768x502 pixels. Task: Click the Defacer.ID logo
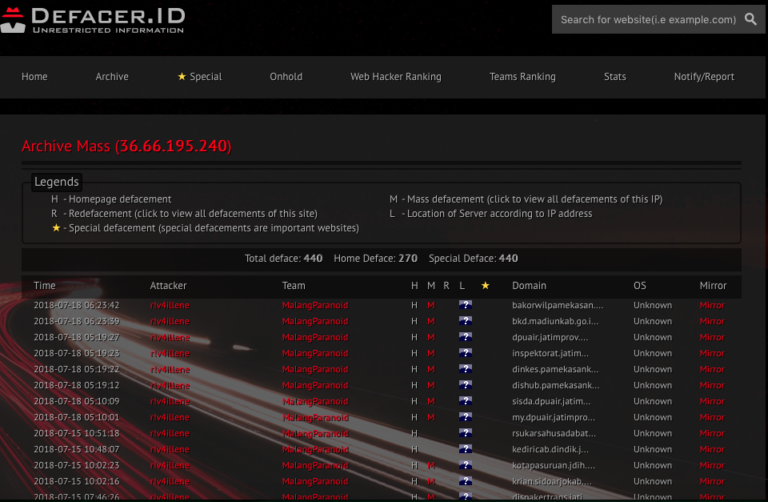(93, 20)
